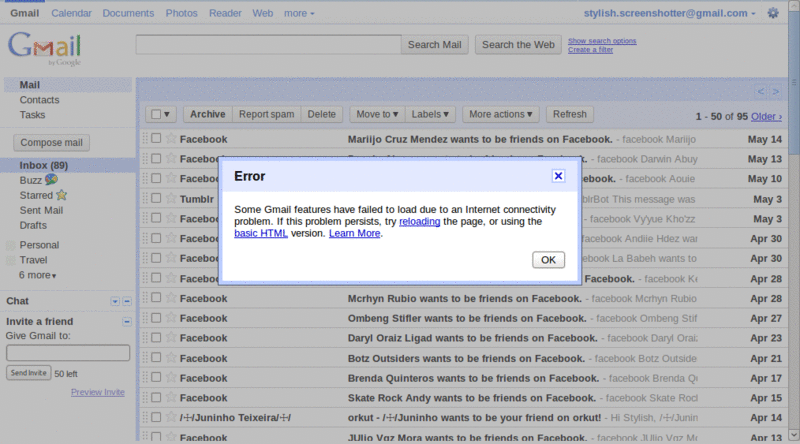Star the Mcrhyn Rubio message
The image size is (800, 444).
click(171, 298)
